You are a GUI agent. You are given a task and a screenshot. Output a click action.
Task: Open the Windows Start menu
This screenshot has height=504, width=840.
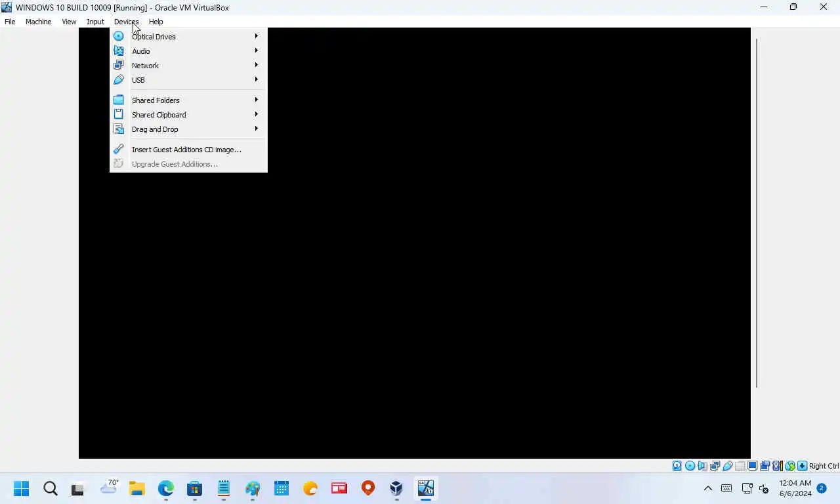22,488
